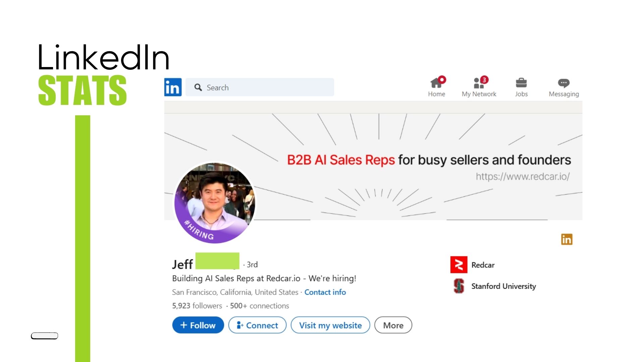View the 500+ connections link
Viewport: 644px width, 362px height.
(x=259, y=306)
